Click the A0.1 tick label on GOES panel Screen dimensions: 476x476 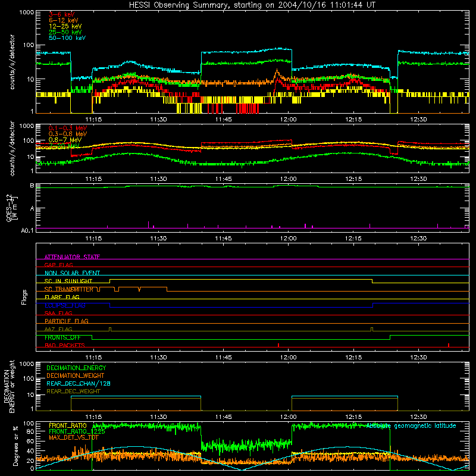27,231
